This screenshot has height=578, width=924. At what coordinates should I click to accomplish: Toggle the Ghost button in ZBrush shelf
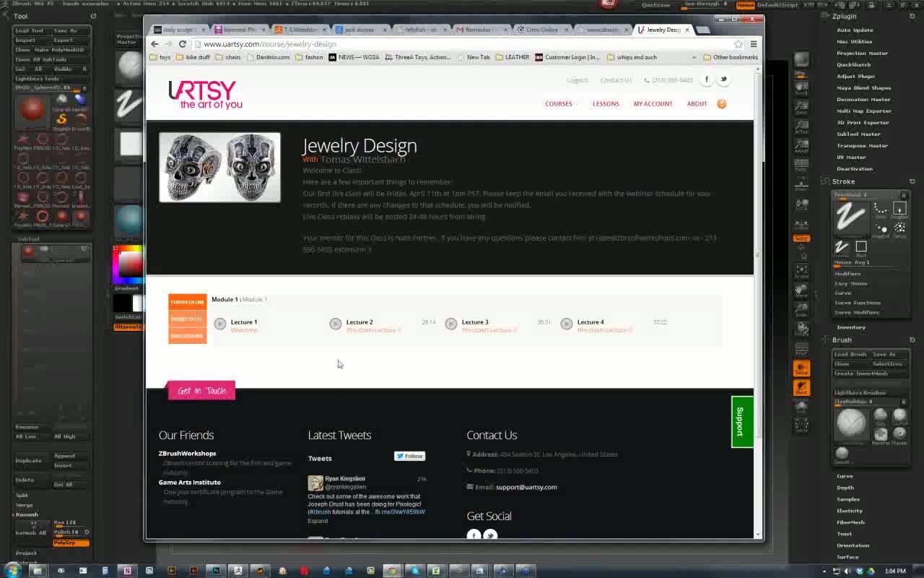click(801, 388)
